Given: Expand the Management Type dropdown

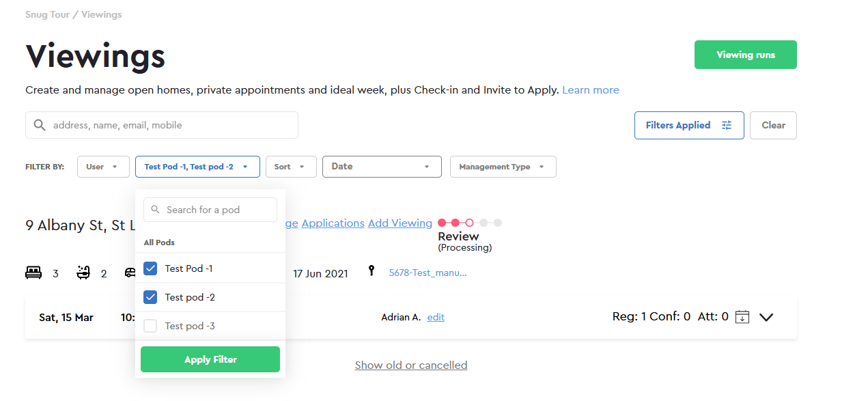Looking at the screenshot, I should coord(503,167).
